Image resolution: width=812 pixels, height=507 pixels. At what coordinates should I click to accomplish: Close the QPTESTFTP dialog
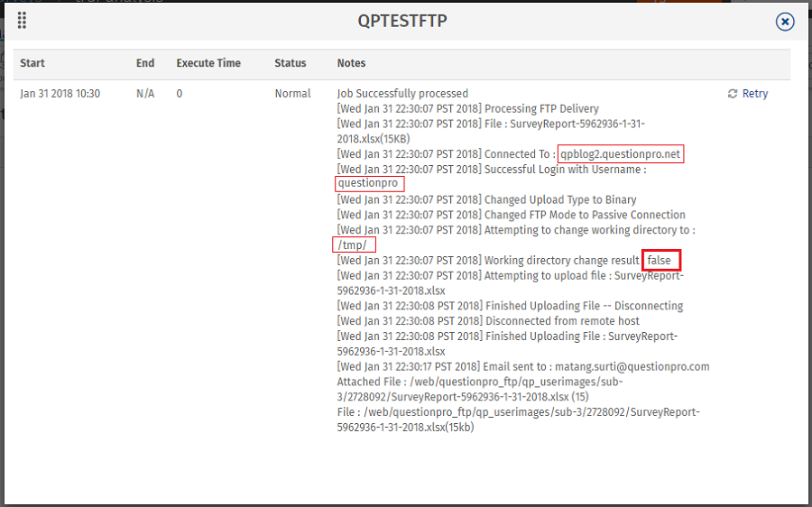(x=785, y=22)
